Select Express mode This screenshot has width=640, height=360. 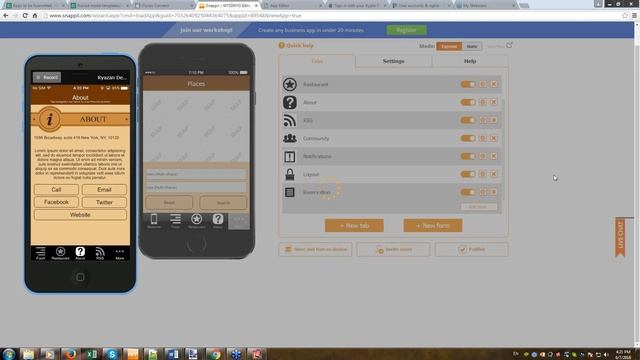(449, 46)
